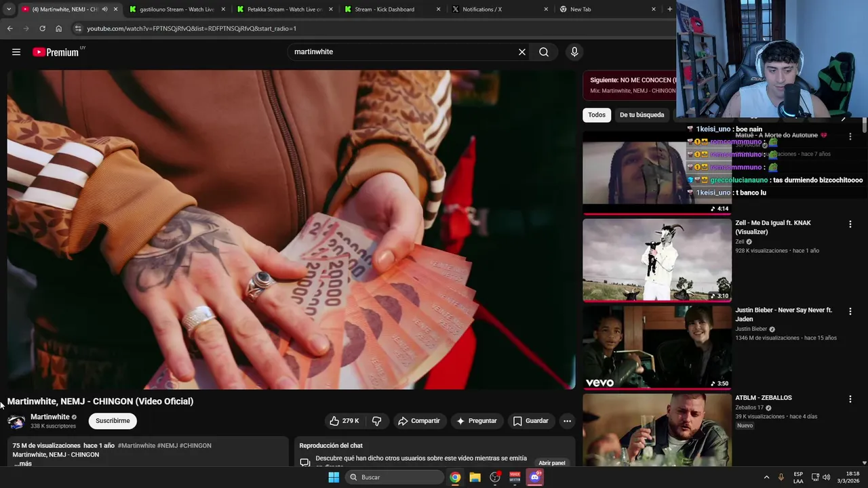Click Guardar save button

(530, 421)
